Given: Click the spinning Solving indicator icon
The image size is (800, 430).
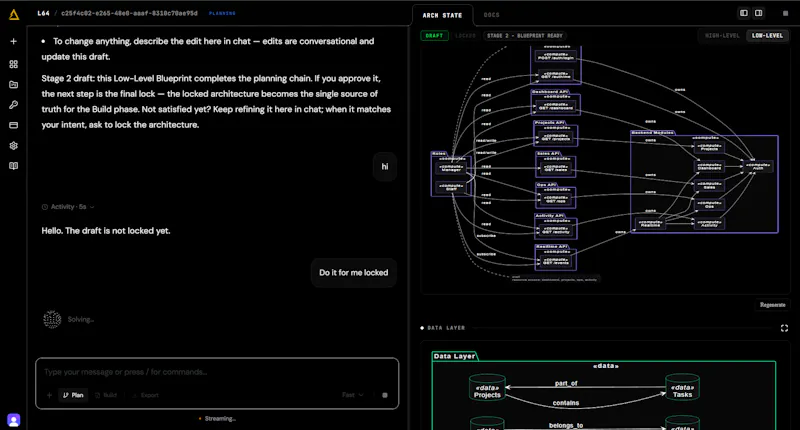Looking at the screenshot, I should pos(52,319).
